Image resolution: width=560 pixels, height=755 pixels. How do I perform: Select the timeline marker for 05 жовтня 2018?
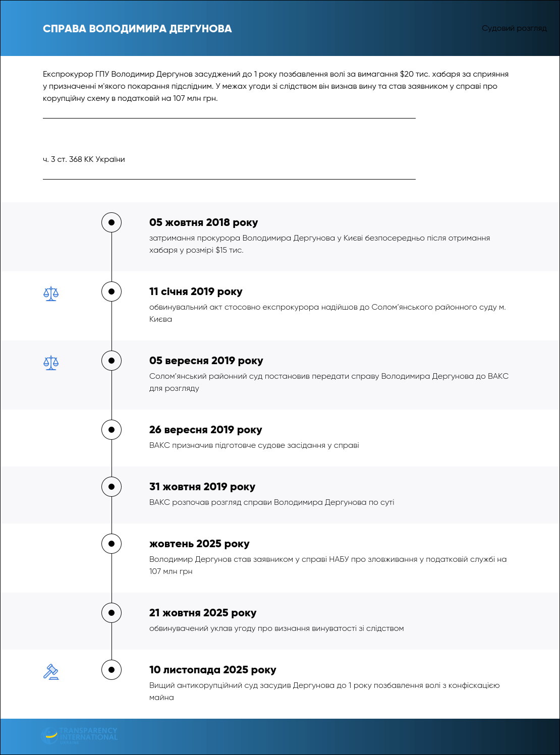111,222
